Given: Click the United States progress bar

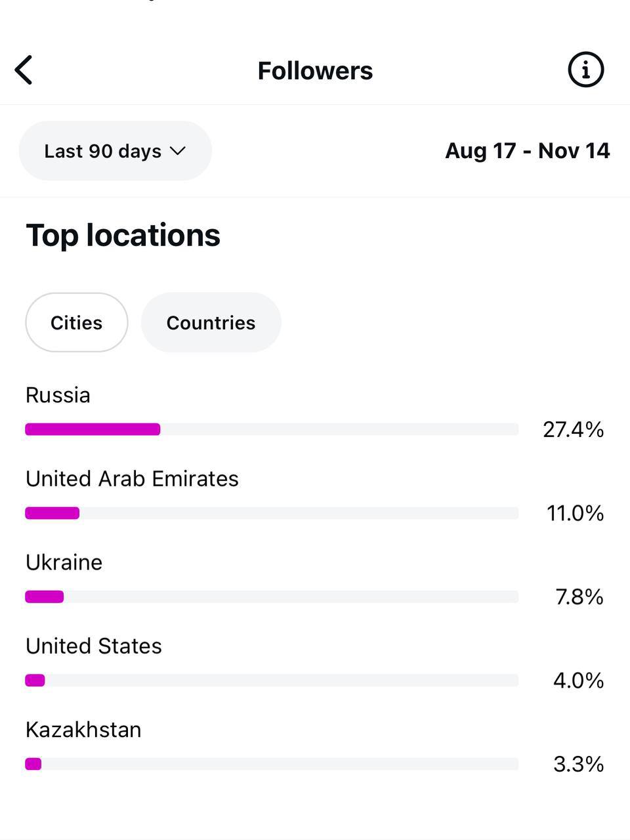Looking at the screenshot, I should pyautogui.click(x=272, y=681).
